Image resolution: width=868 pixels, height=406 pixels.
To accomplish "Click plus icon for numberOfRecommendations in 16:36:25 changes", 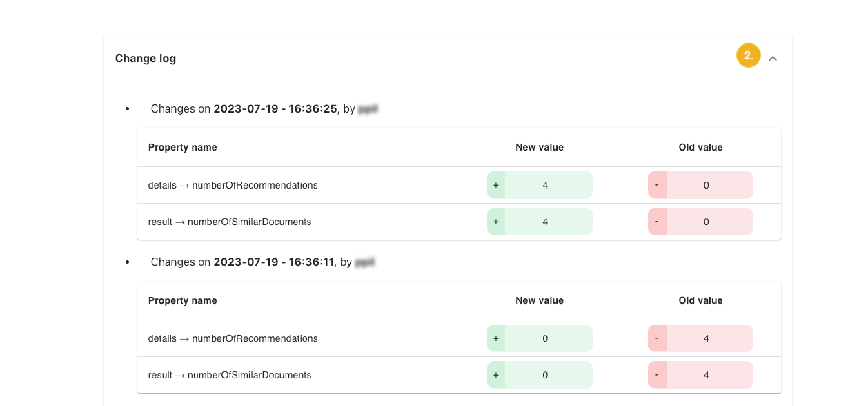I will [496, 185].
